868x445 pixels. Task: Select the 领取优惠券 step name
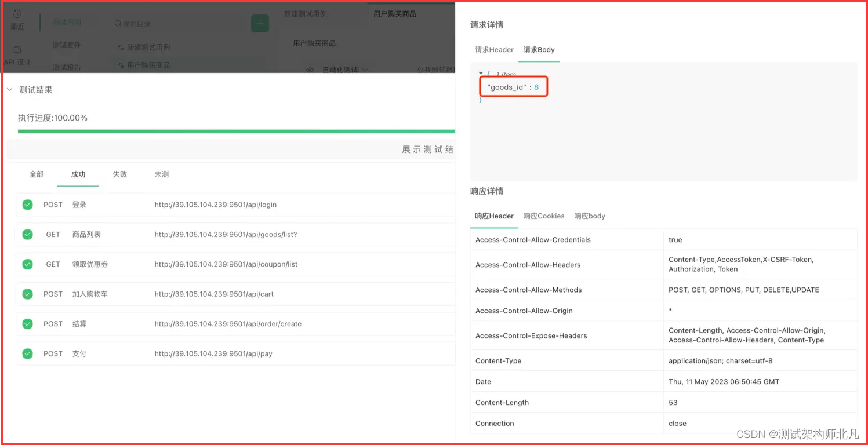point(90,264)
